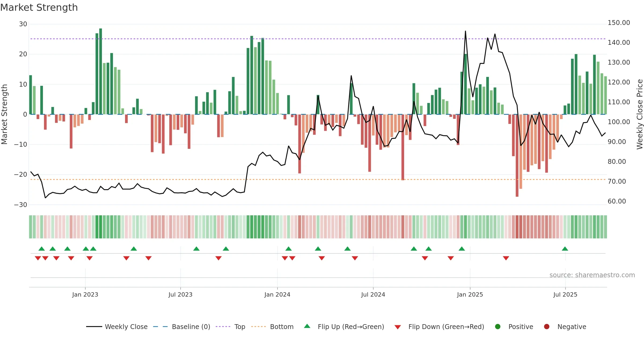Image resolution: width=644 pixels, height=362 pixels.
Task: Click the 100.00 price tick on right axis
Action: 619,122
